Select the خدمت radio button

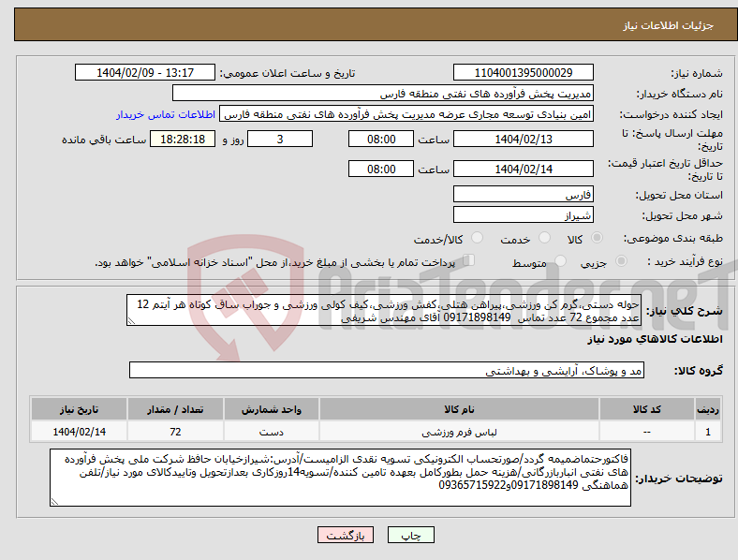(x=544, y=238)
